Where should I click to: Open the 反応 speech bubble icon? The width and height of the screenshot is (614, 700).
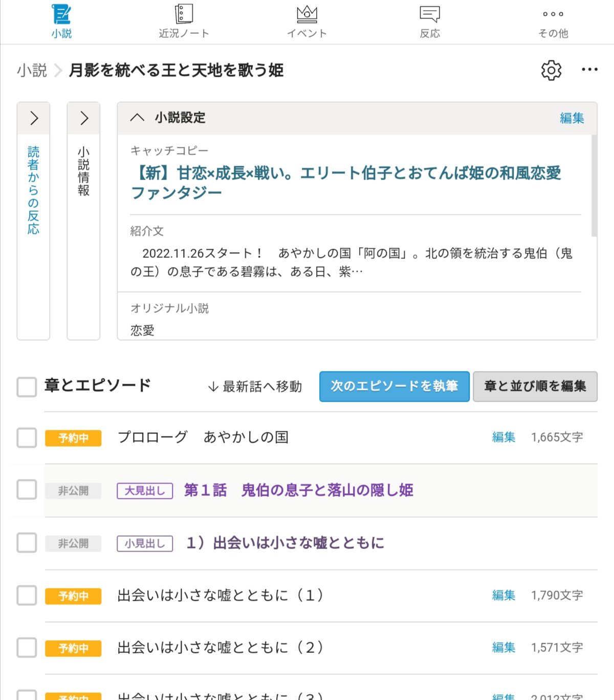pos(429,14)
